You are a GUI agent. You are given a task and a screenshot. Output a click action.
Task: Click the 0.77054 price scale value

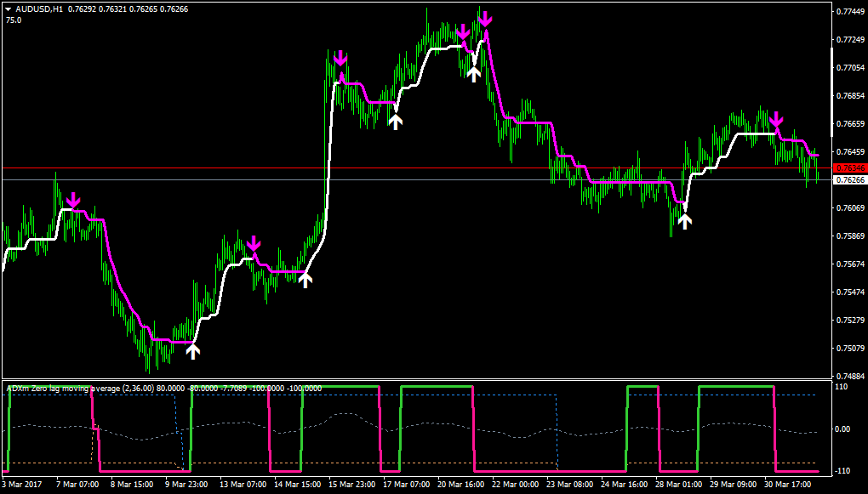click(851, 67)
